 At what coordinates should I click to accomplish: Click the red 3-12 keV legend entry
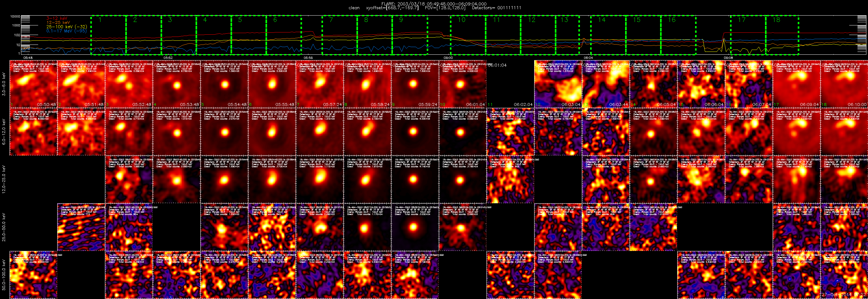(x=57, y=18)
